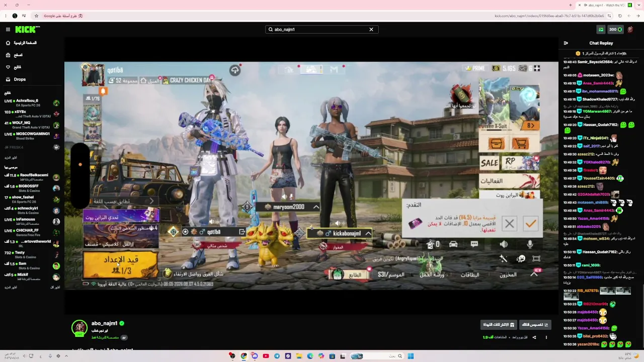Expand followed channels with show more
Viewport: 644px width, 362px height.
tap(11, 157)
